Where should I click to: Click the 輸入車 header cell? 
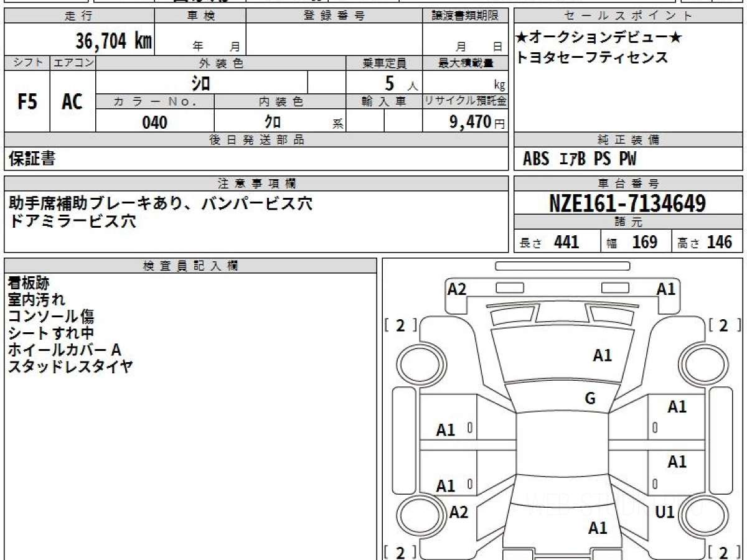click(x=384, y=101)
